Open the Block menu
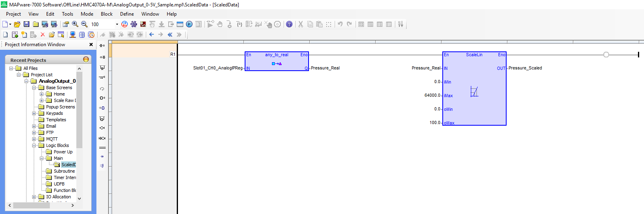 click(x=106, y=14)
